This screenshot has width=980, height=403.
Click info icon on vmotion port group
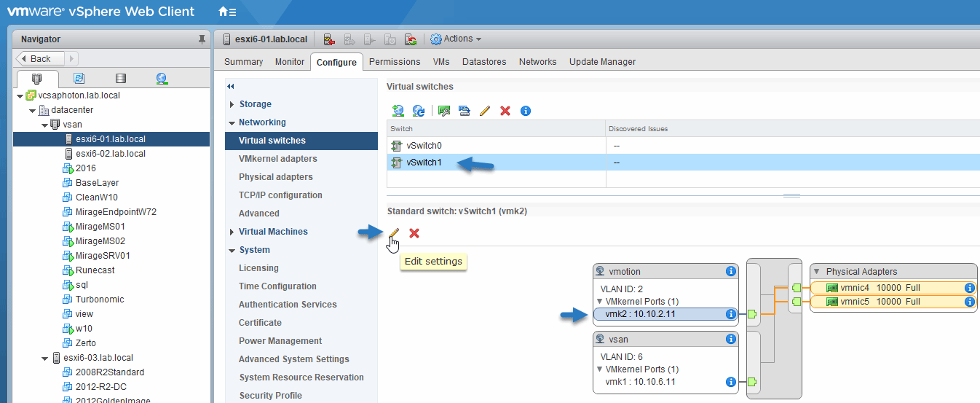(730, 272)
